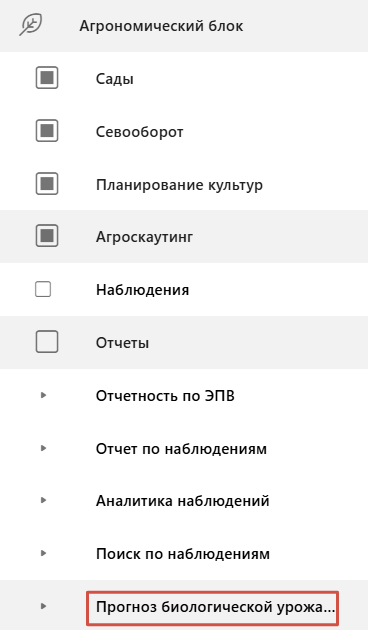
Task: Enable the Наблюдения checkbox
Action: click(x=43, y=289)
